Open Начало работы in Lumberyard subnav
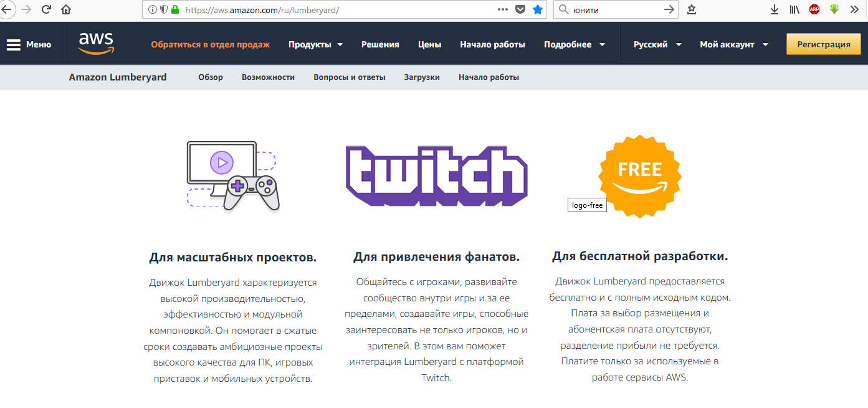 click(x=489, y=77)
